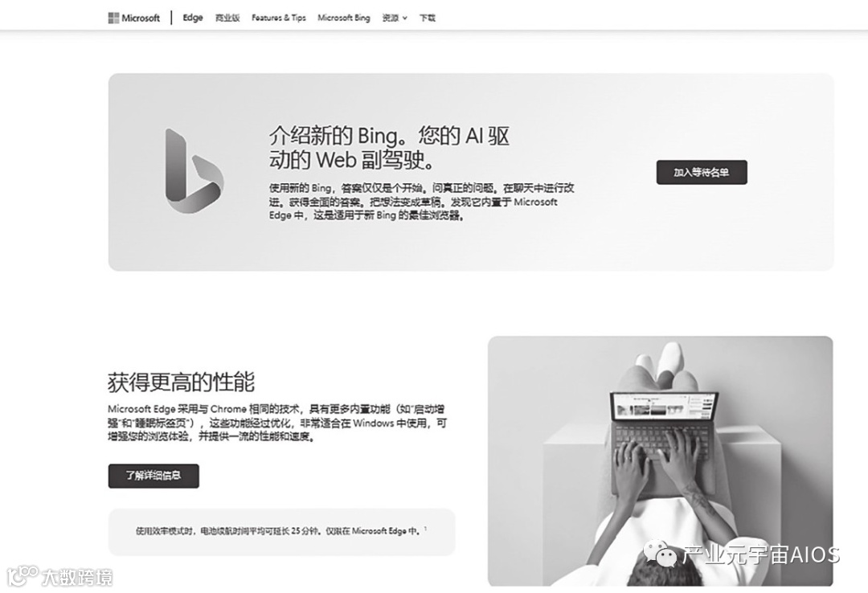Expand the 资源 dropdown menu
The height and width of the screenshot is (593, 868).
(394, 18)
